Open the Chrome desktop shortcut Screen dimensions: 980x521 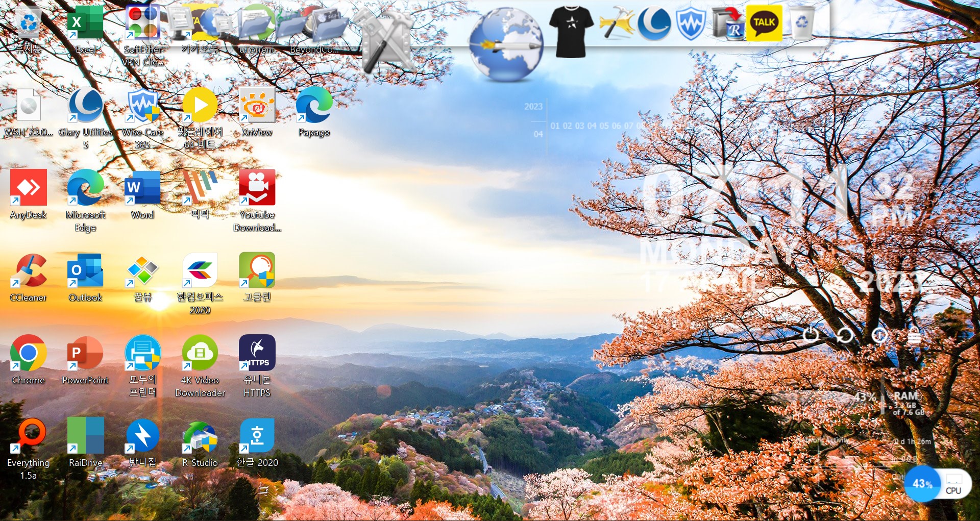(29, 360)
